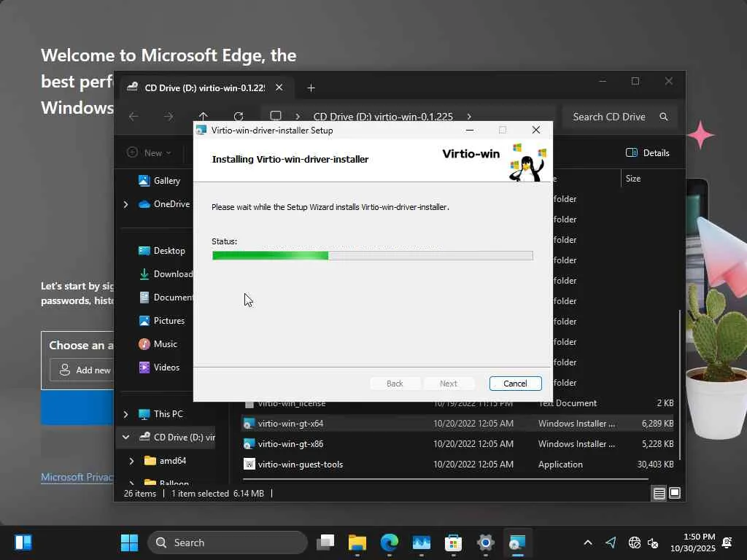Open Videos in the sidebar
Screen dimensions: 747x560
pos(159,367)
